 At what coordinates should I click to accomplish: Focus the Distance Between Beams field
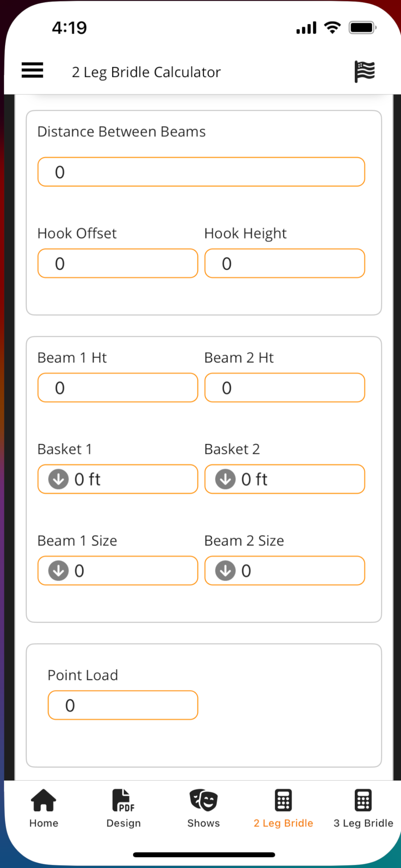tap(201, 172)
